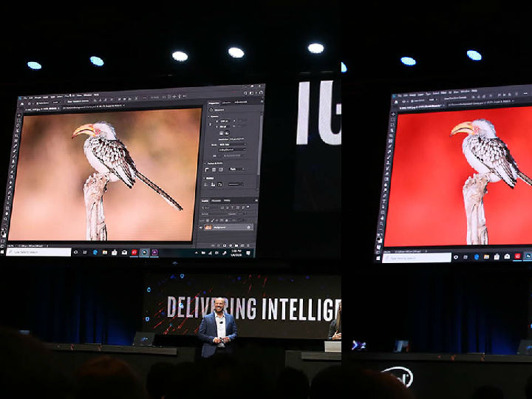The image size is (532, 399).
Task: Click the Windows Start button on left screen
Action: click(2, 252)
